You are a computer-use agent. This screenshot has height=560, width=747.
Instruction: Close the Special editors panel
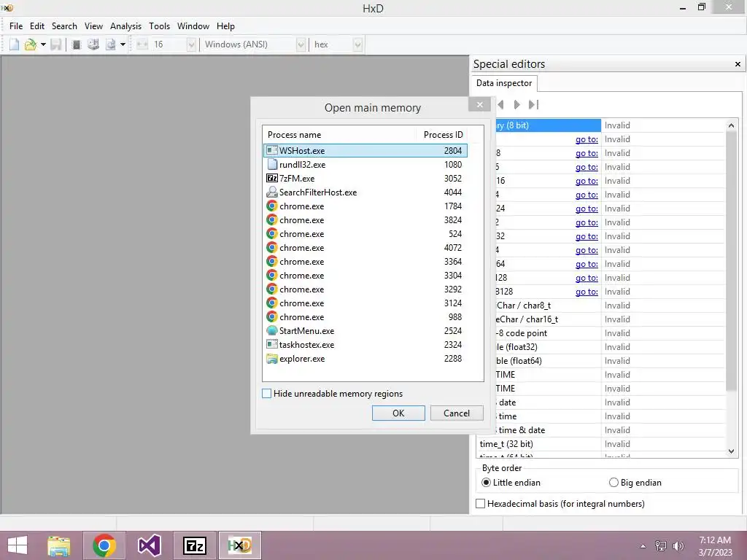click(738, 64)
